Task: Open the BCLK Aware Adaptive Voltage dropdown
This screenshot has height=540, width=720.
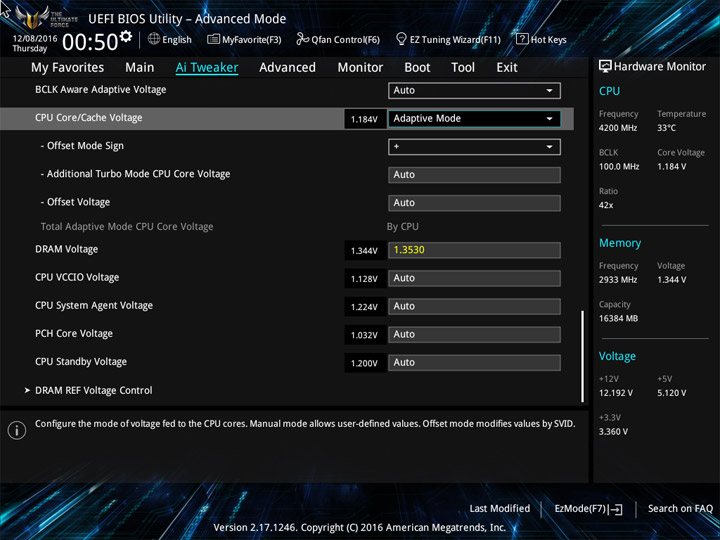Action: point(474,90)
